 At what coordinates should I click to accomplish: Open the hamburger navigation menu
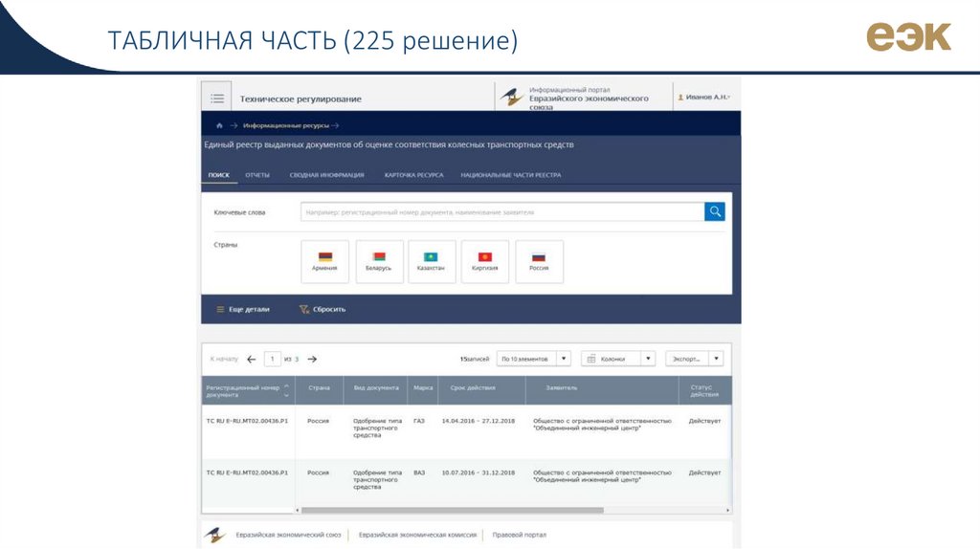coord(216,98)
